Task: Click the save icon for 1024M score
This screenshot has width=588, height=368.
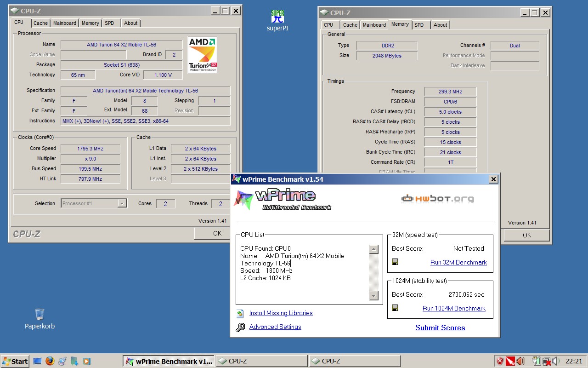Action: point(395,308)
